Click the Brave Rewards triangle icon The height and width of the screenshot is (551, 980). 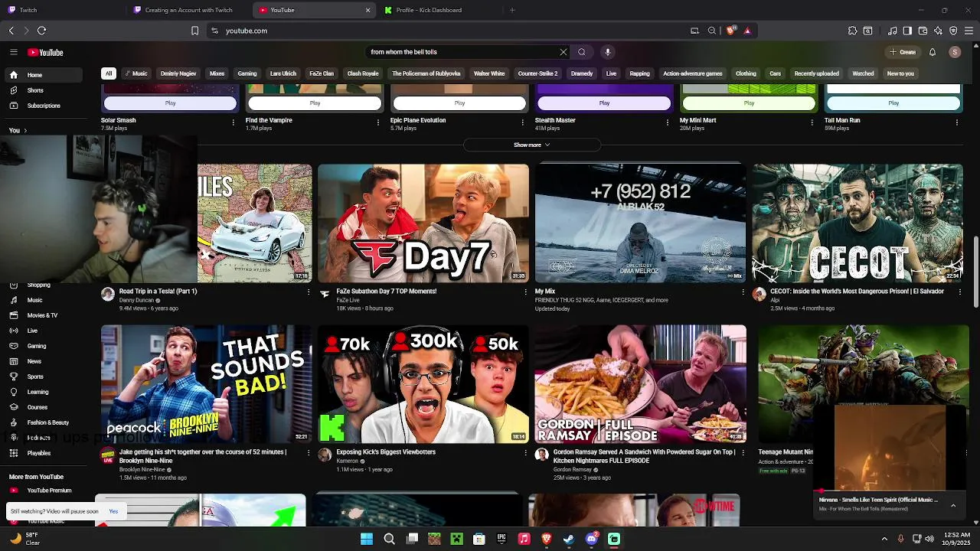click(747, 31)
